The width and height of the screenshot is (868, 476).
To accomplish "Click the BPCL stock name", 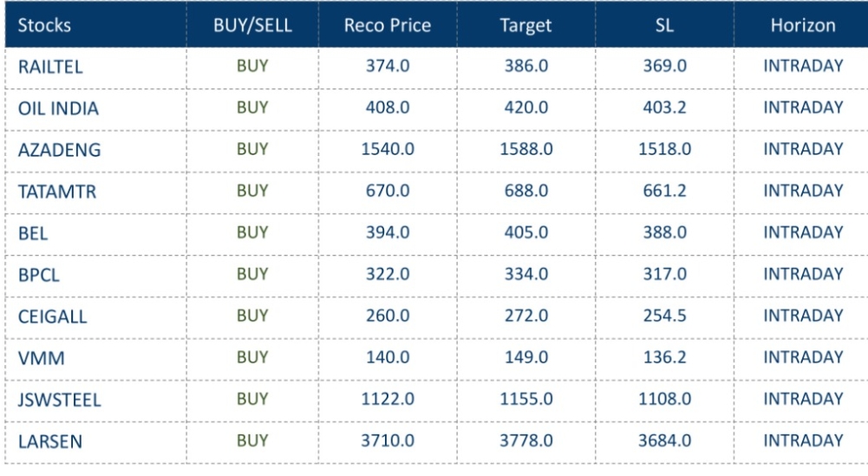I will pos(37,274).
